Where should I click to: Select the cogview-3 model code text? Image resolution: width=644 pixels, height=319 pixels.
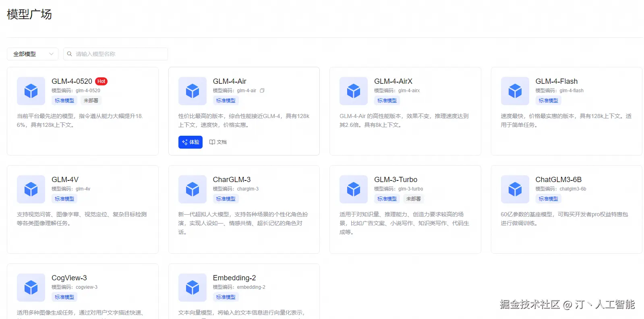point(87,287)
